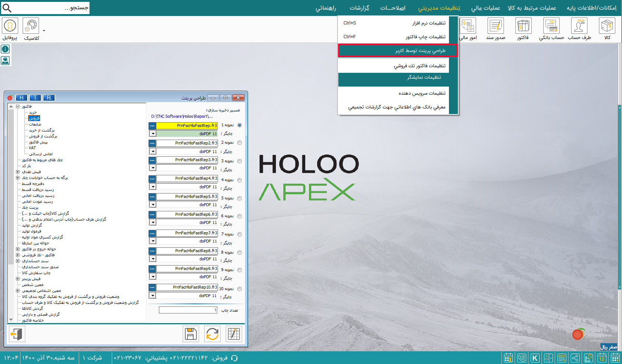This screenshot has width=622, height=364.
Task: Click the search magnifier icon
Action: point(7,8)
